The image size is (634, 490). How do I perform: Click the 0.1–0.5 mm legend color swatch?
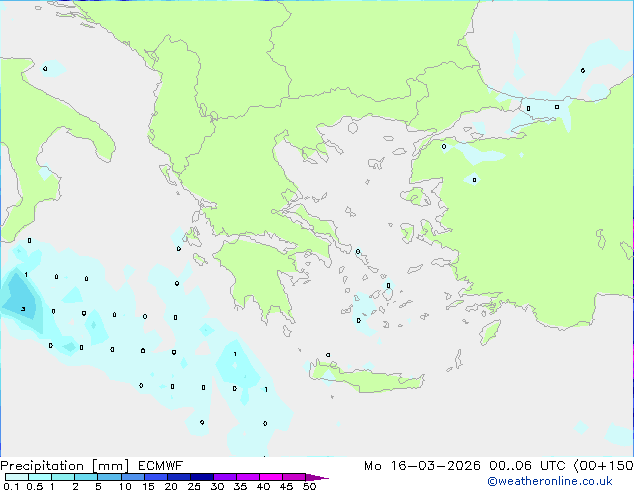(17, 477)
